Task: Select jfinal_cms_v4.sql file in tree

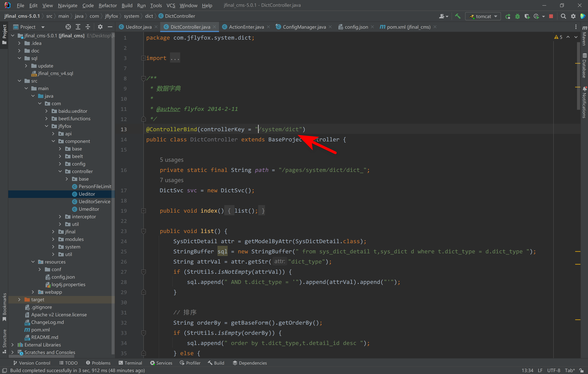Action: click(x=55, y=73)
